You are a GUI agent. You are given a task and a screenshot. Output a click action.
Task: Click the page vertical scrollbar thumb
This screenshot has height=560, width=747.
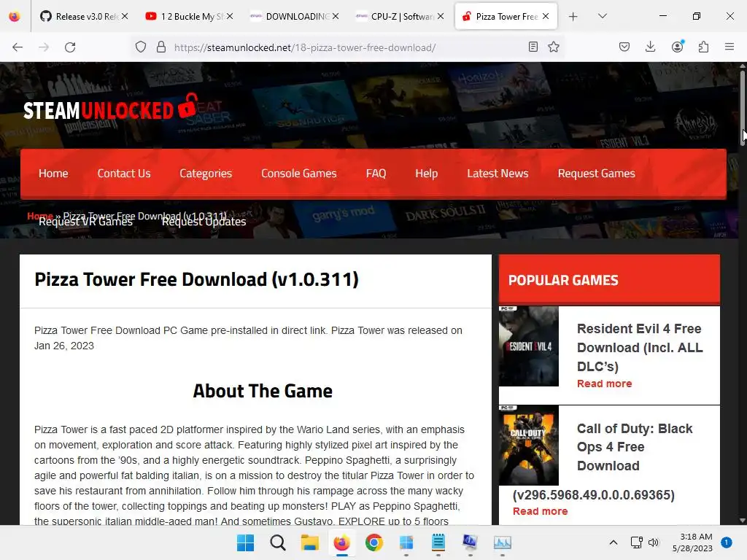pyautogui.click(x=742, y=108)
